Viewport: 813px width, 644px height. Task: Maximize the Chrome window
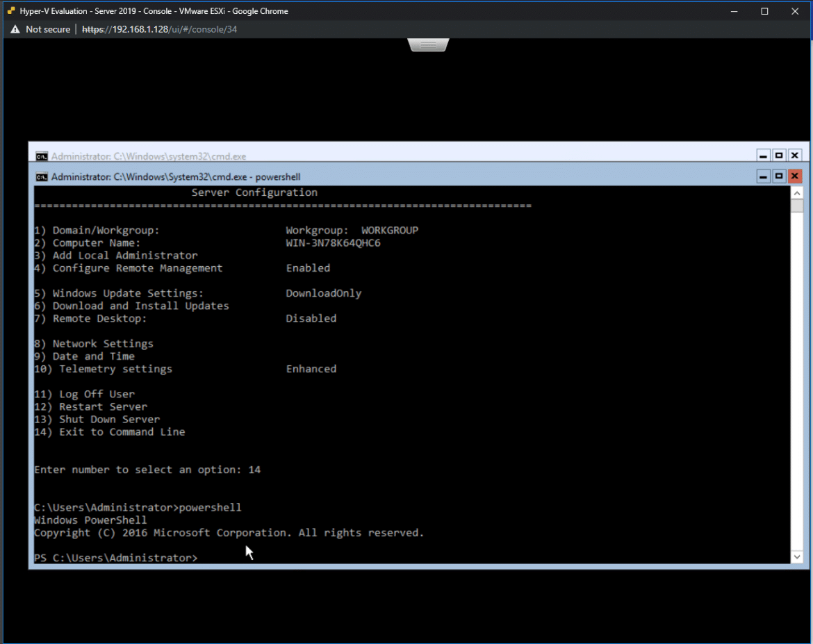pos(764,11)
